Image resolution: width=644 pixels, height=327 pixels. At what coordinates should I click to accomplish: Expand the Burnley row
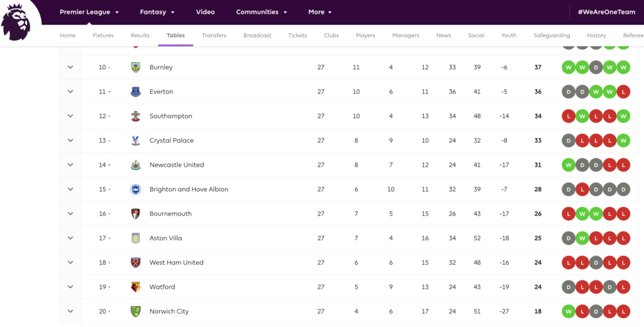tap(70, 67)
